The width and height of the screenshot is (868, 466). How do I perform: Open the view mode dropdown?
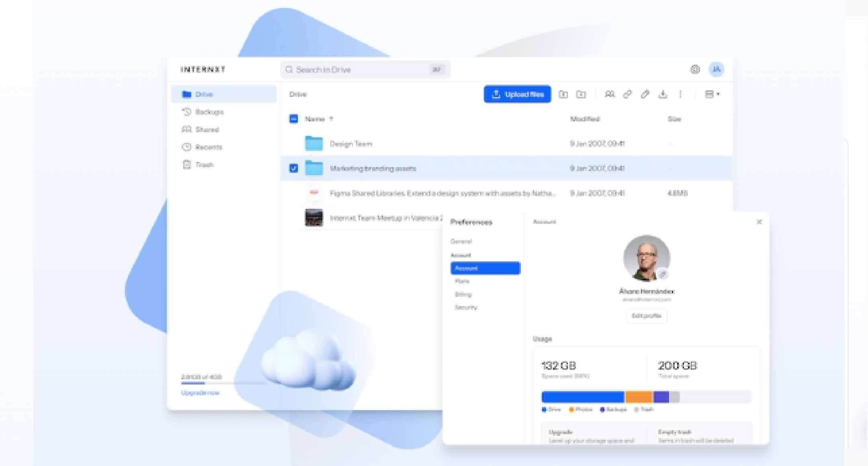(712, 94)
